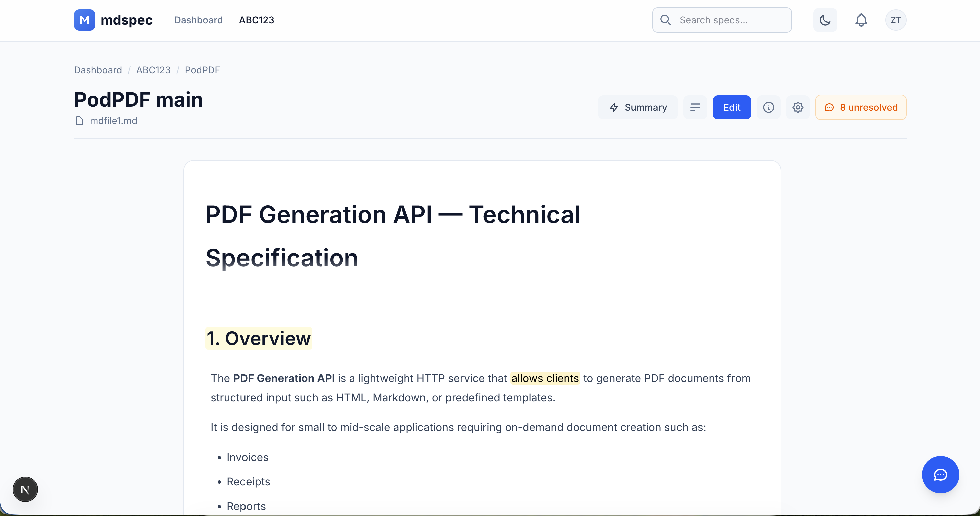Viewport: 980px width, 516px height.
Task: Open the settings gear icon
Action: (798, 107)
